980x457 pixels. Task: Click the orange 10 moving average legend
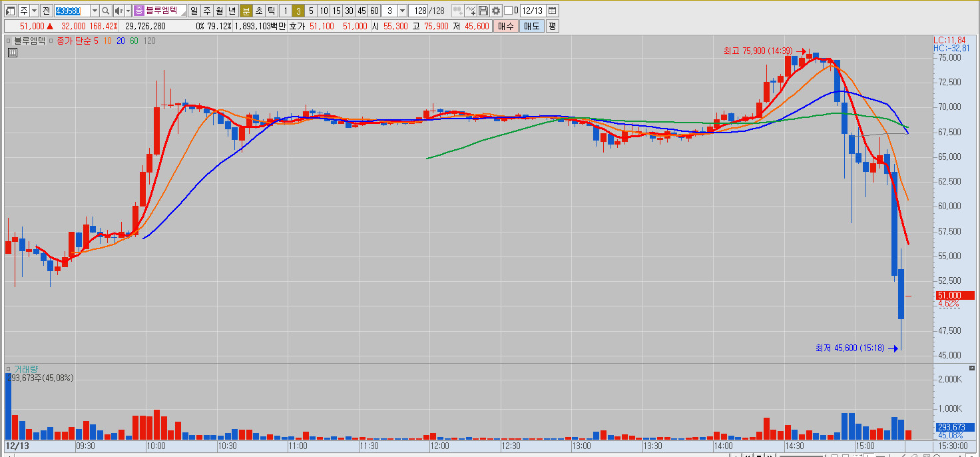(108, 41)
